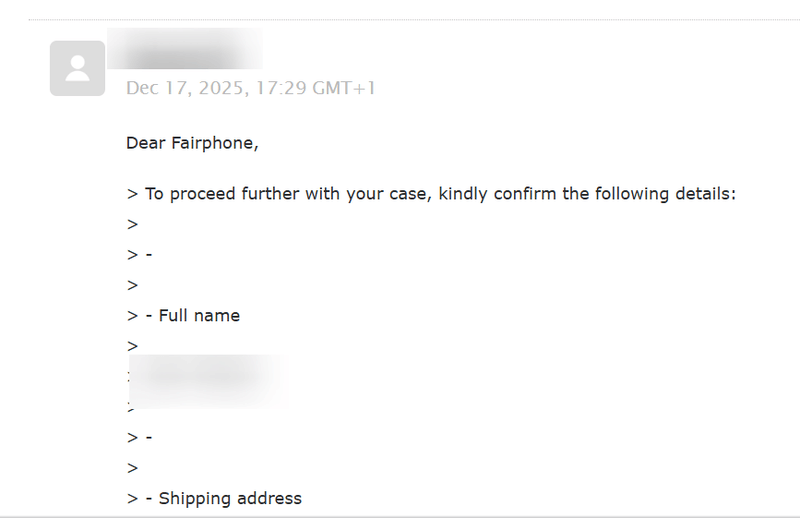Viewport: 800px width, 518px height.
Task: Click the Full name list item
Action: coord(199,316)
